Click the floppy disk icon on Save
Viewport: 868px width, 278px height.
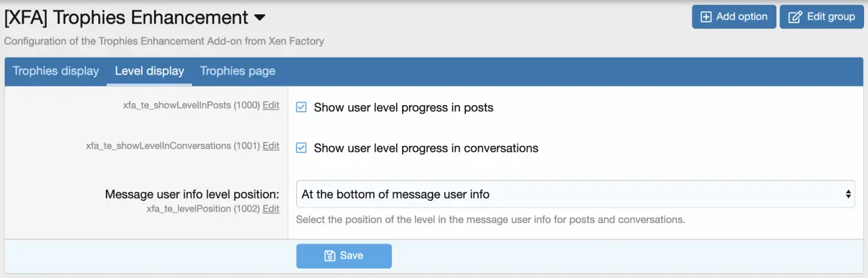pyautogui.click(x=330, y=256)
